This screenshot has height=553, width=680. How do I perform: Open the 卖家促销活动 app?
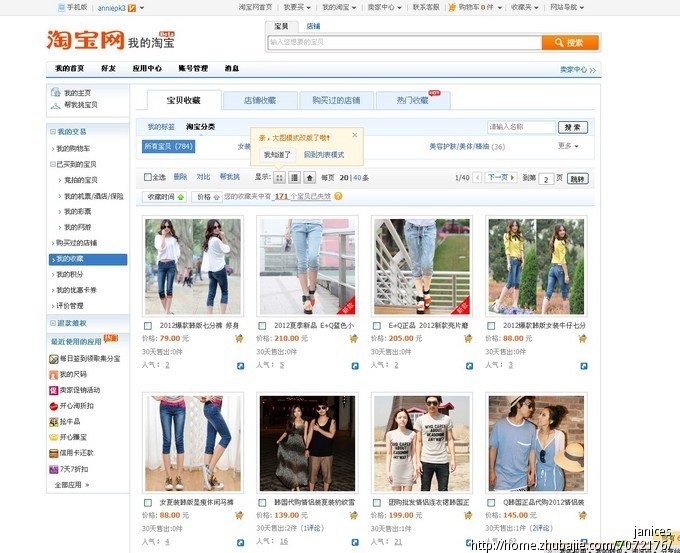click(75, 390)
